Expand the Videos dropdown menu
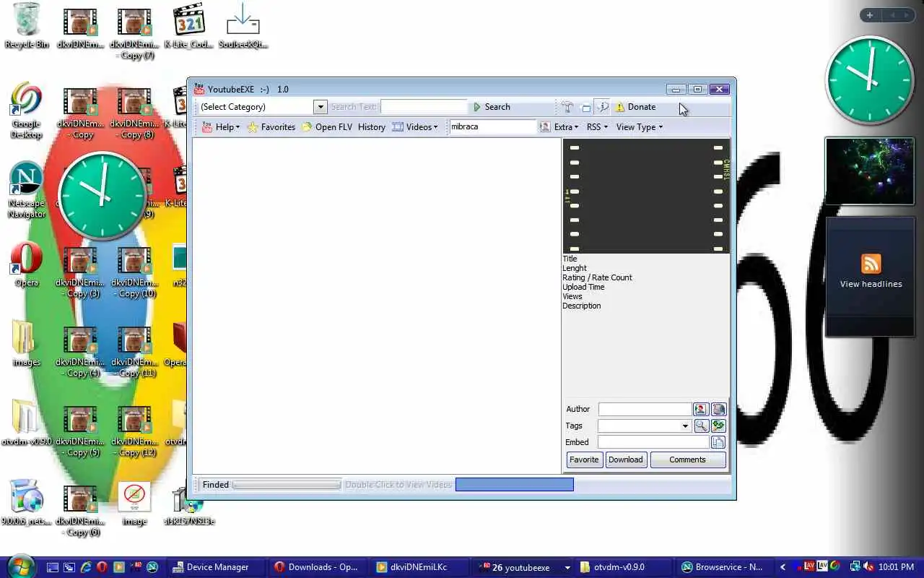This screenshot has width=924, height=578. click(415, 127)
